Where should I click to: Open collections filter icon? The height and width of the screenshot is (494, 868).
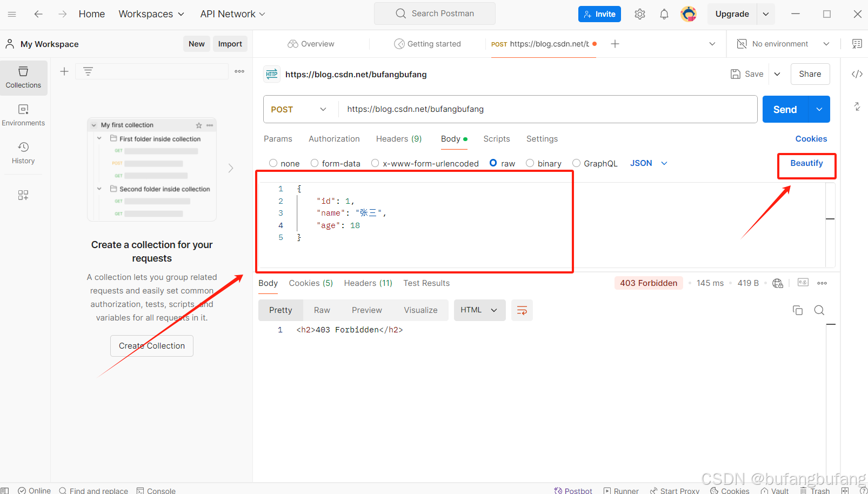(88, 71)
